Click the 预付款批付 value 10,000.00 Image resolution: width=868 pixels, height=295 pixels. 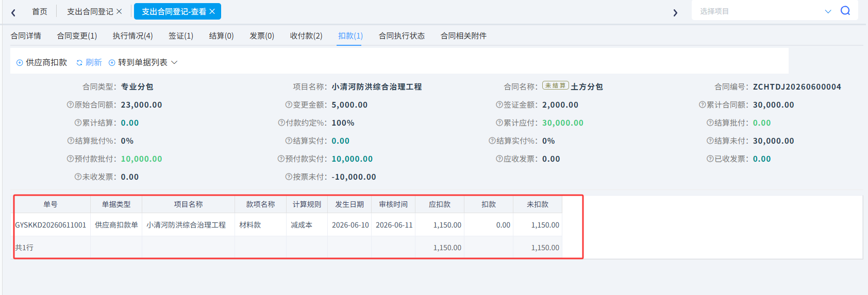click(141, 159)
